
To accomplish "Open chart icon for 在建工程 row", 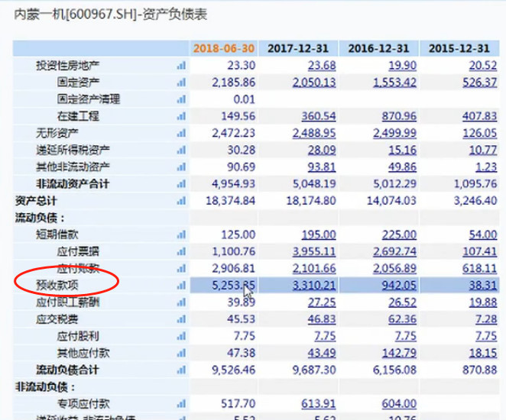I will tap(181, 116).
